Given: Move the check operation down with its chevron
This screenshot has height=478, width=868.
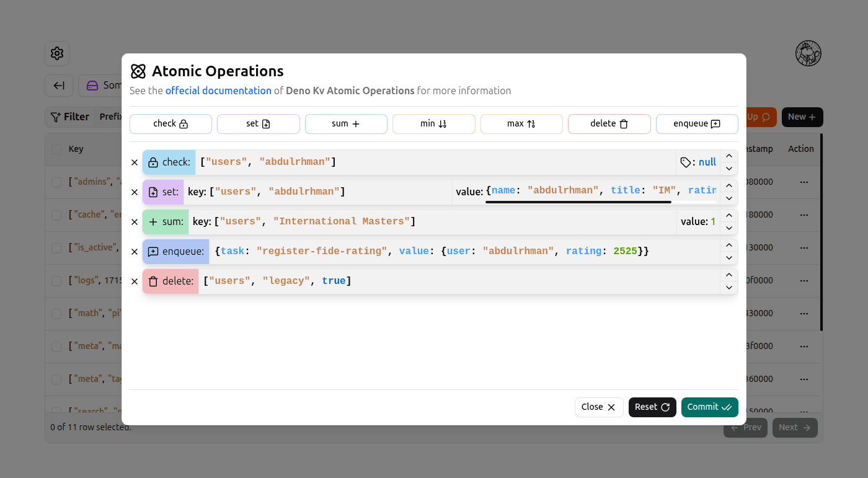Looking at the screenshot, I should click(729, 169).
